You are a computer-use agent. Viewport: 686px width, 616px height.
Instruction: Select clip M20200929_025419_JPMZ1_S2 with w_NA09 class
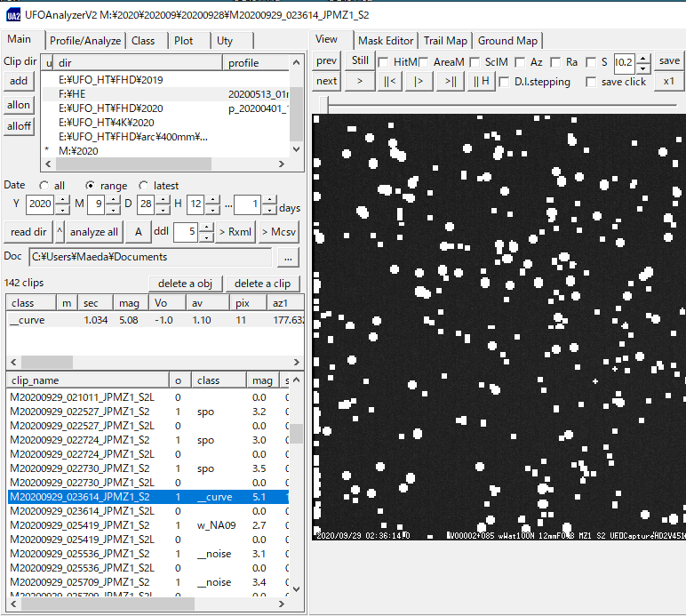tap(80, 525)
